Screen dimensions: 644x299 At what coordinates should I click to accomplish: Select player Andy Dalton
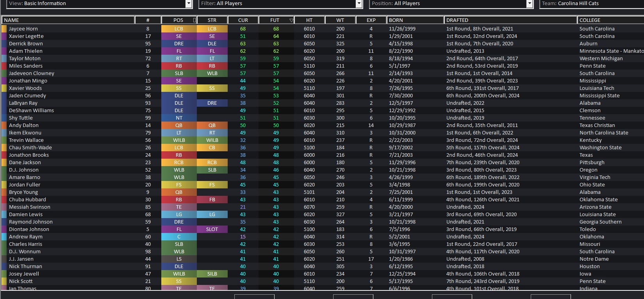click(24, 125)
